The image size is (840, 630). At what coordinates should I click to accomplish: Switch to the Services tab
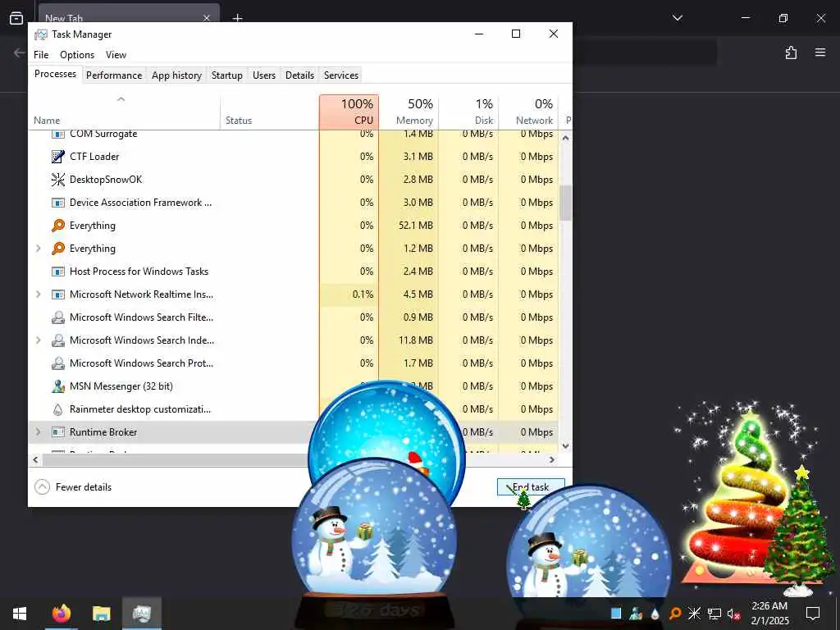341,75
